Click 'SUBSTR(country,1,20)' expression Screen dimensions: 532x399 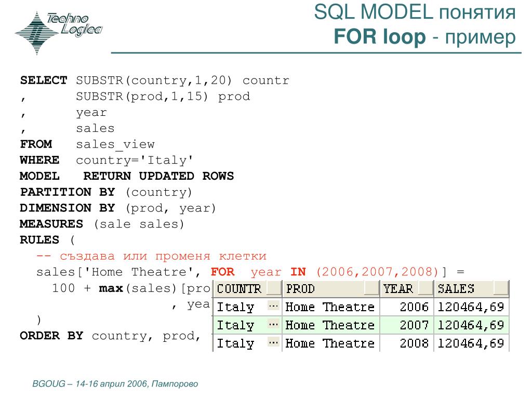point(154,81)
